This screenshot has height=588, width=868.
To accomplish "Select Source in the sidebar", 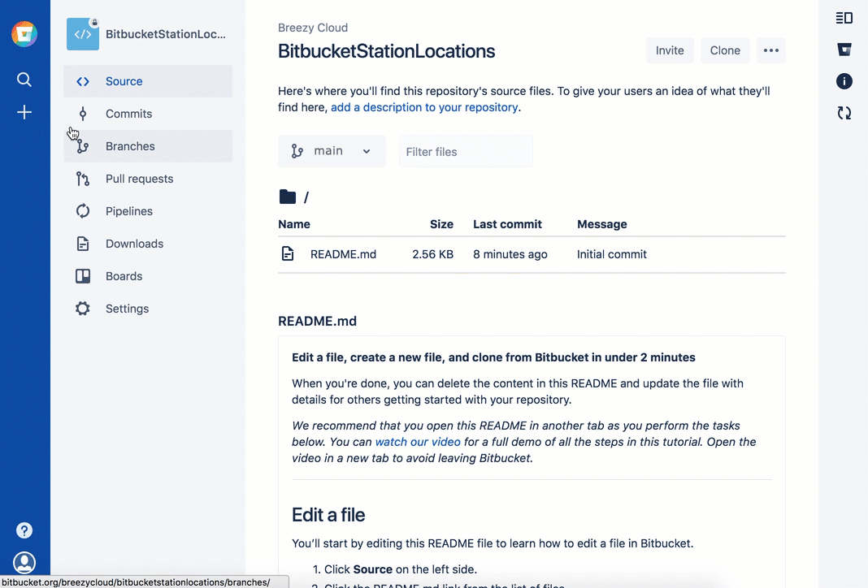I will coord(124,81).
